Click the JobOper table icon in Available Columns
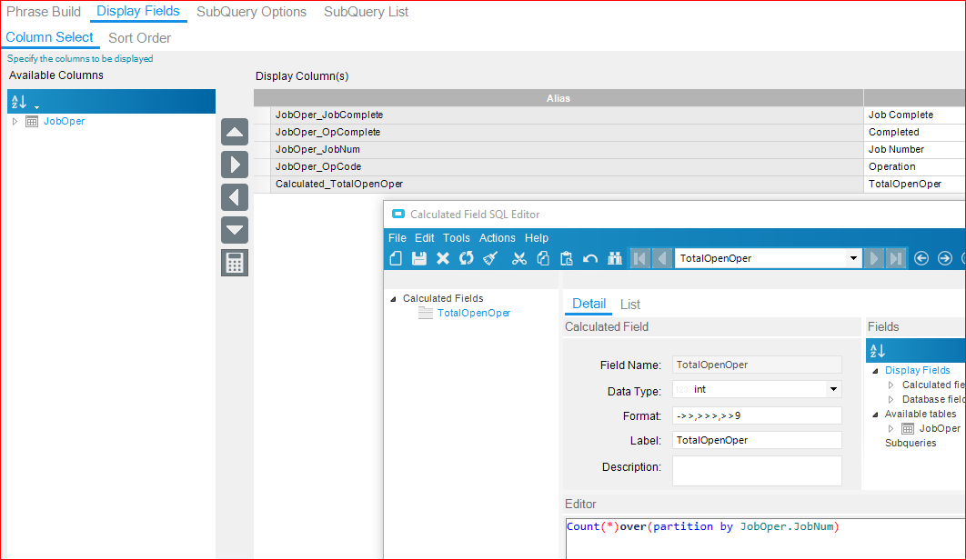This screenshot has height=560, width=966. point(32,122)
